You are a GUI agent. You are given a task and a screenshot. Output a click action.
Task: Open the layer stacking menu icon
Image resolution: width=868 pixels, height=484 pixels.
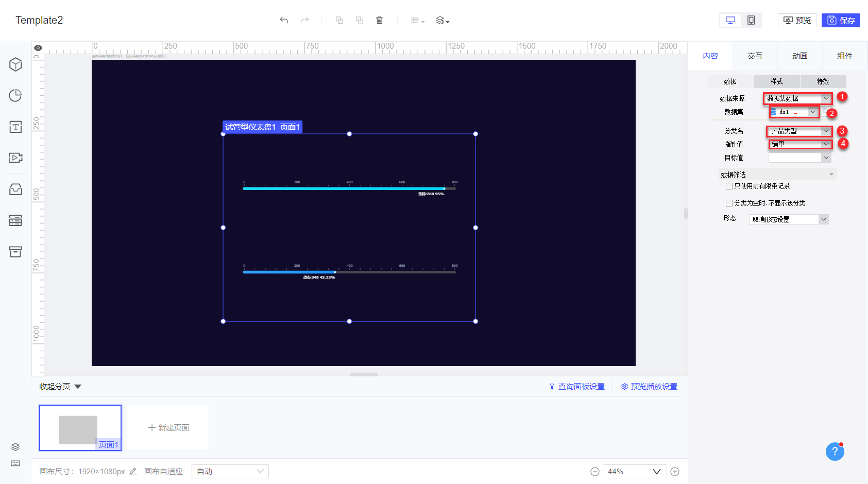coord(442,21)
